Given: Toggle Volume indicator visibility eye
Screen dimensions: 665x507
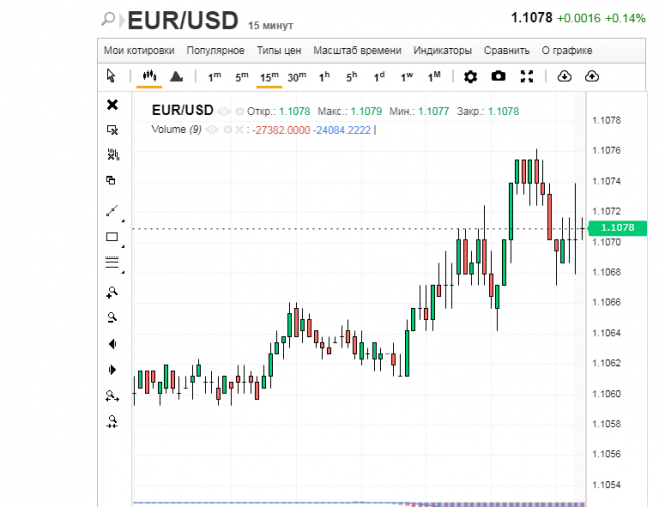Looking at the screenshot, I should [212, 129].
